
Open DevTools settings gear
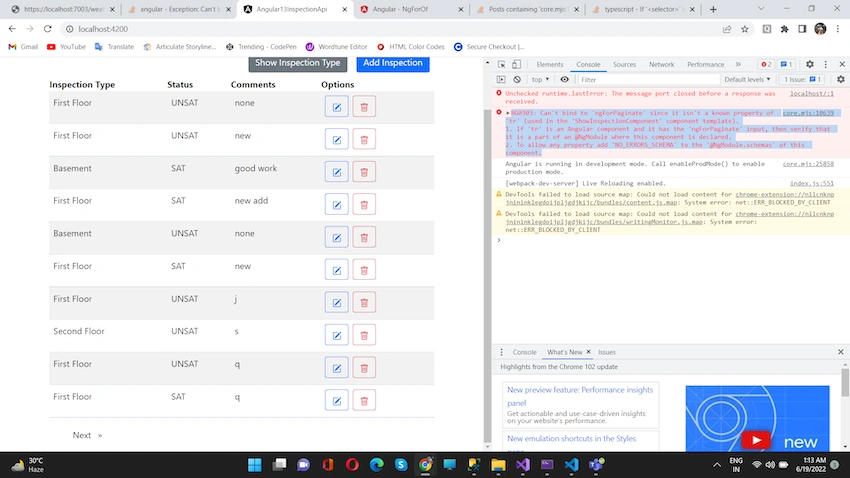(809, 64)
